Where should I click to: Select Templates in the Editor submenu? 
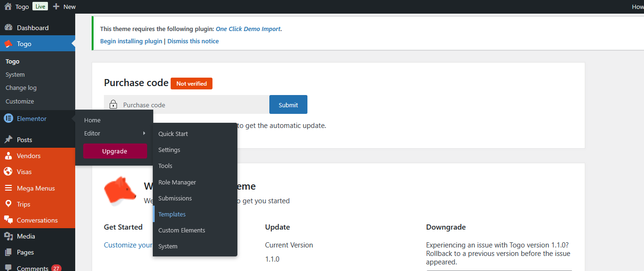coord(172,214)
